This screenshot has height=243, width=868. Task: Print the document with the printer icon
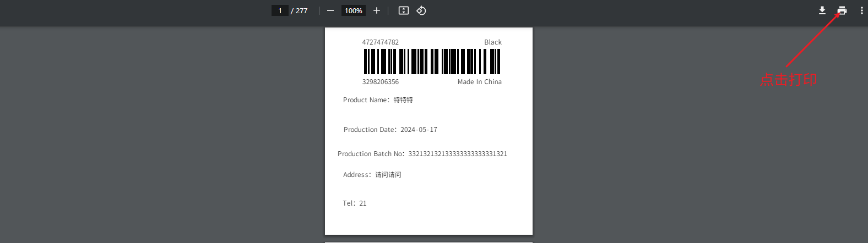842,10
